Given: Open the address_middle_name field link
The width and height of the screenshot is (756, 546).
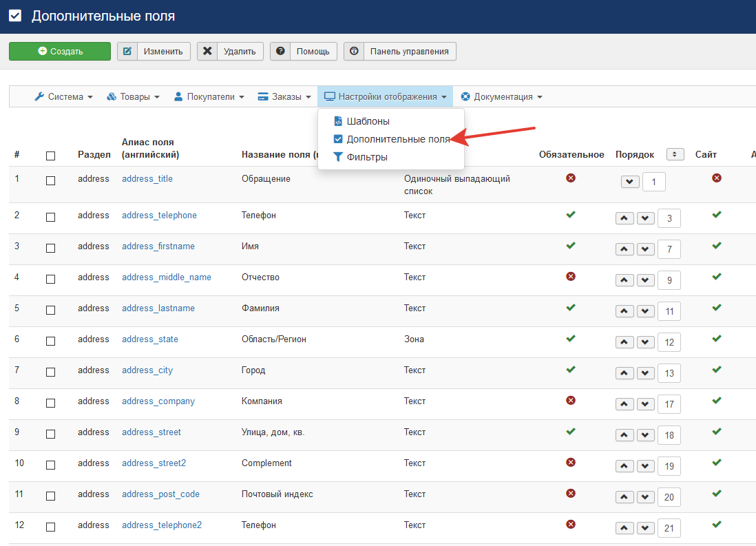Looking at the screenshot, I should click(x=167, y=277).
